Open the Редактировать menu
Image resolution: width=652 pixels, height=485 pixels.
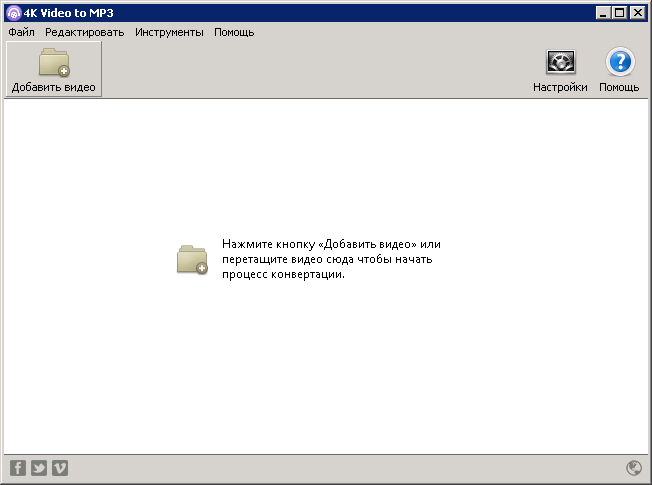coord(85,32)
